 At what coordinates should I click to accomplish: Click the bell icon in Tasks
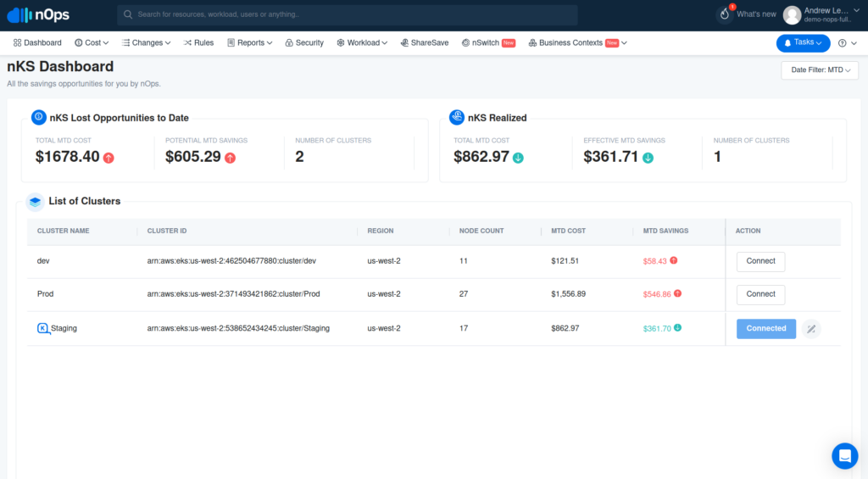tap(787, 43)
